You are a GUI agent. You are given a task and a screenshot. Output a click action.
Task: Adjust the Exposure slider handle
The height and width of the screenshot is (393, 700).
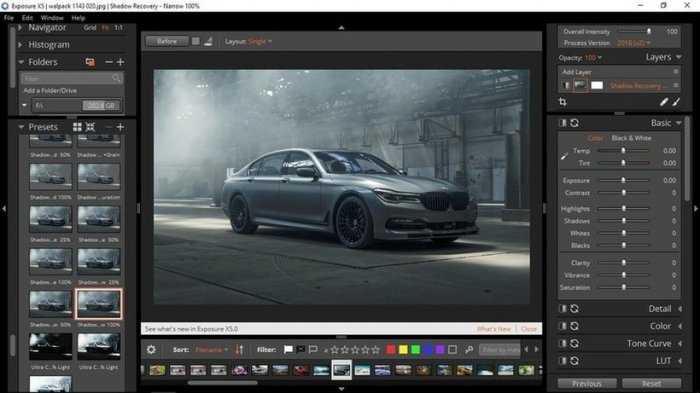point(623,180)
